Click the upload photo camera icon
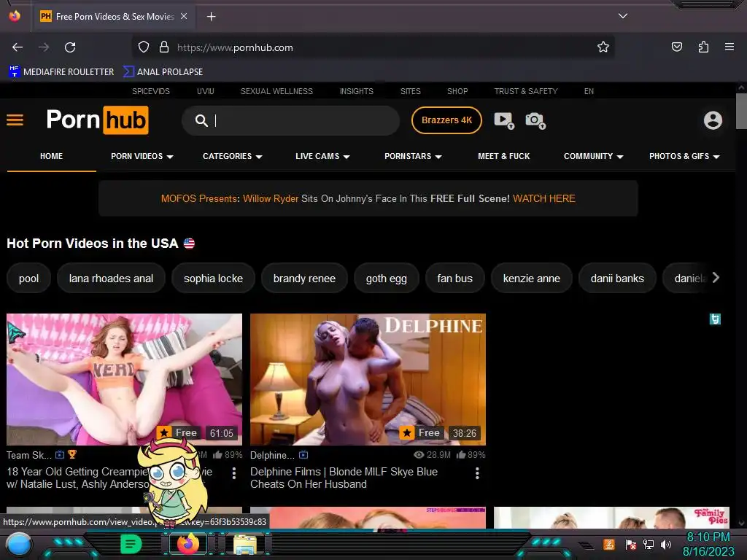The width and height of the screenshot is (747, 560). (x=535, y=120)
